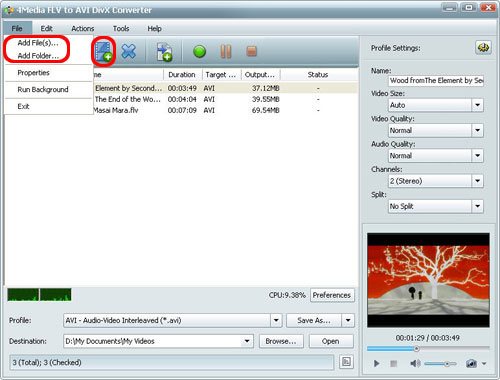Image resolution: width=500 pixels, height=380 pixels.
Task: Expand the Destination path dropdown
Action: (x=247, y=341)
